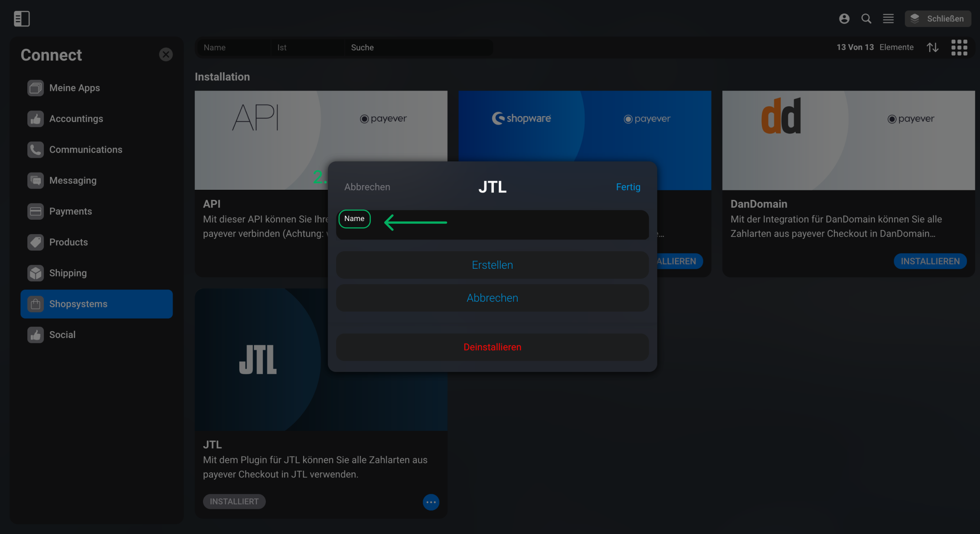Viewport: 980px width, 534px height.
Task: Click Abbrechen in the JTL dialog header
Action: point(367,187)
